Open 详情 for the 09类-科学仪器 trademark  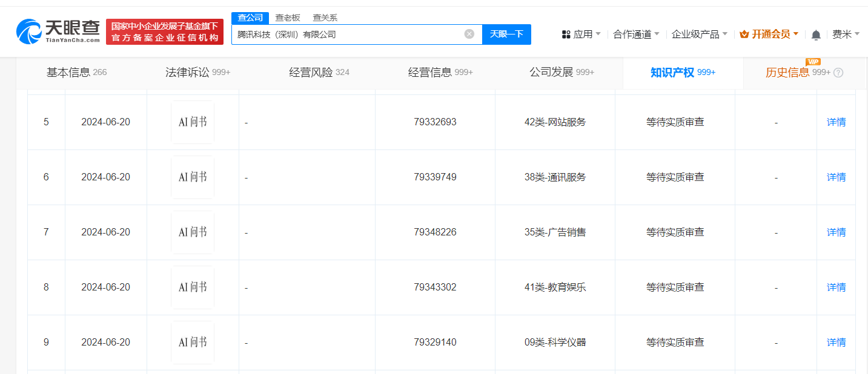coord(836,342)
